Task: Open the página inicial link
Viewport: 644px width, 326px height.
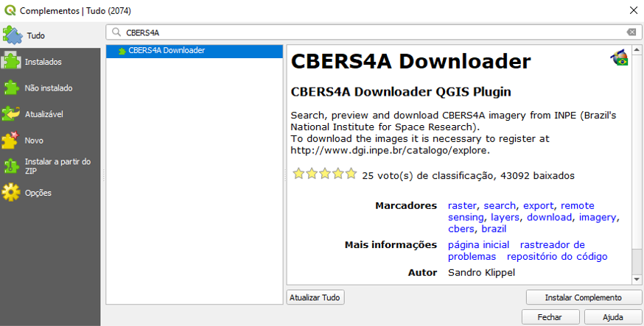Action: pyautogui.click(x=478, y=244)
